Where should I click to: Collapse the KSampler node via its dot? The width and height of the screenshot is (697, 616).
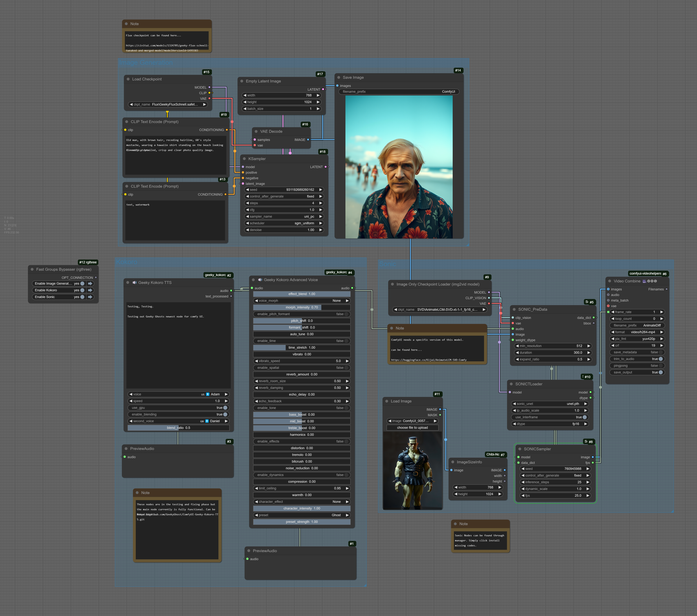click(244, 159)
